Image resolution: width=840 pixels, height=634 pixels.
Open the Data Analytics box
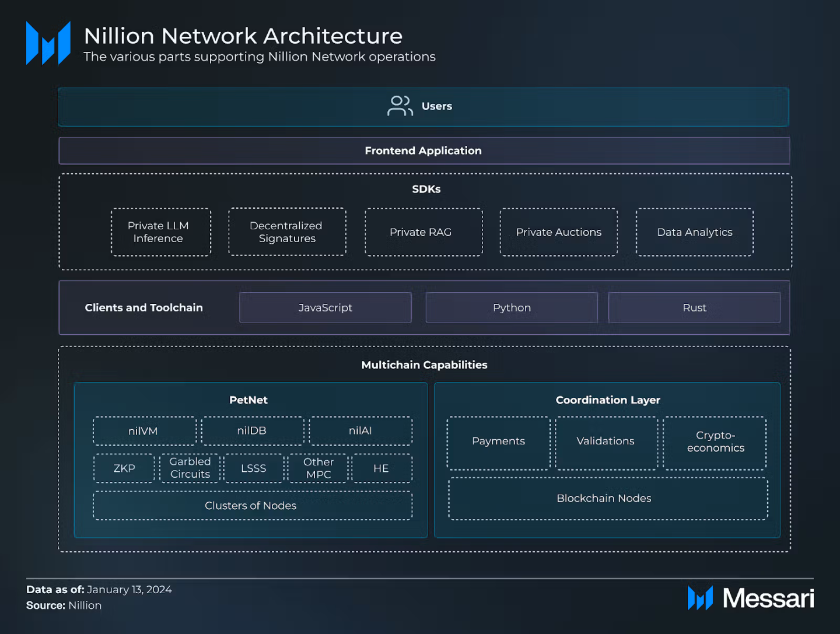click(694, 232)
